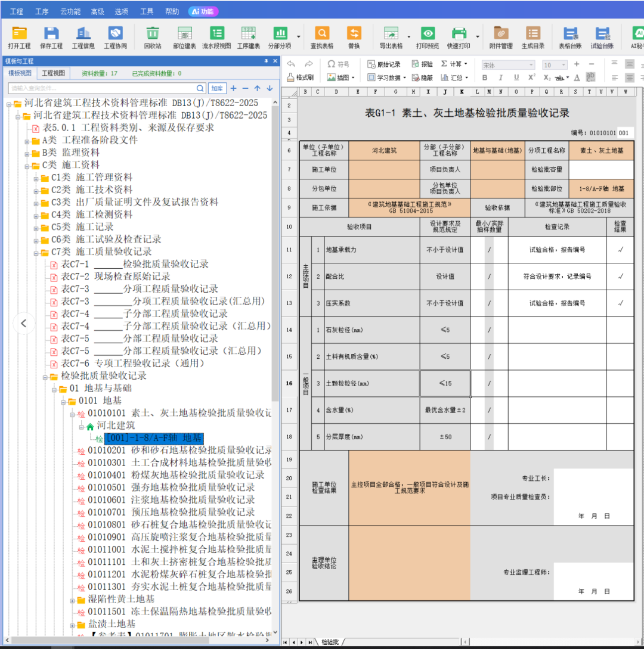Click the 加库 button
Viewport: 644px width, 649px height.
pos(217,88)
